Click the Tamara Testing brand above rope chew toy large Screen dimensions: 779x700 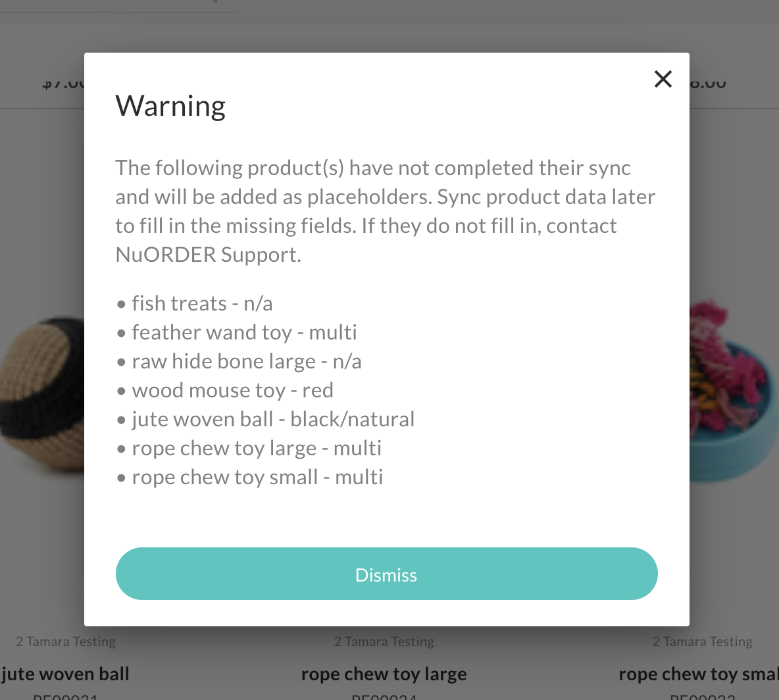click(x=384, y=641)
